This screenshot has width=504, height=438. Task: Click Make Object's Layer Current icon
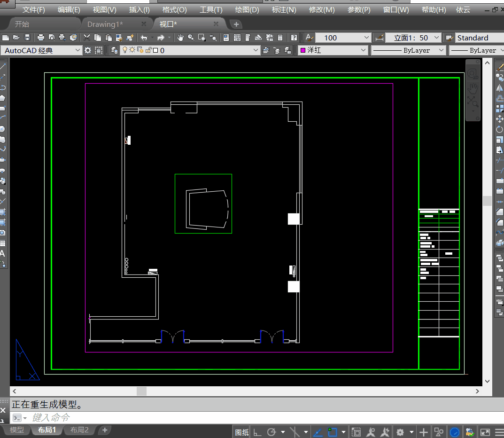tap(266, 50)
